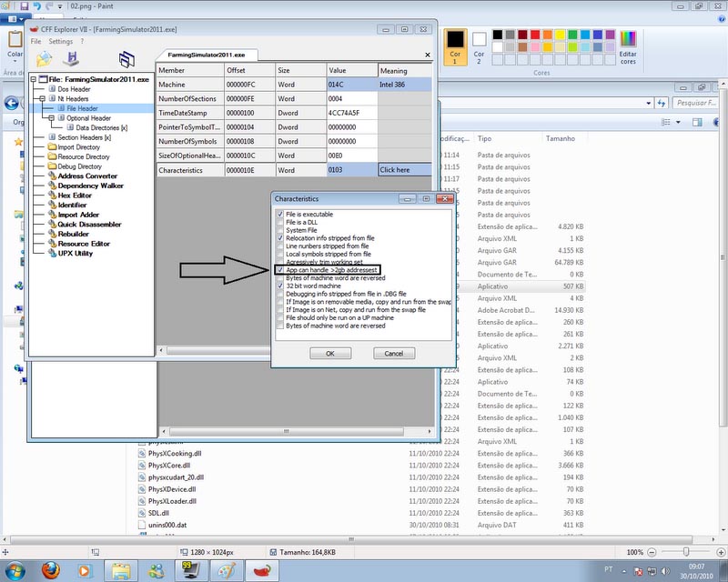Image resolution: width=728 pixels, height=582 pixels.
Task: Collapse the Nt Headers tree node
Action: (x=42, y=99)
